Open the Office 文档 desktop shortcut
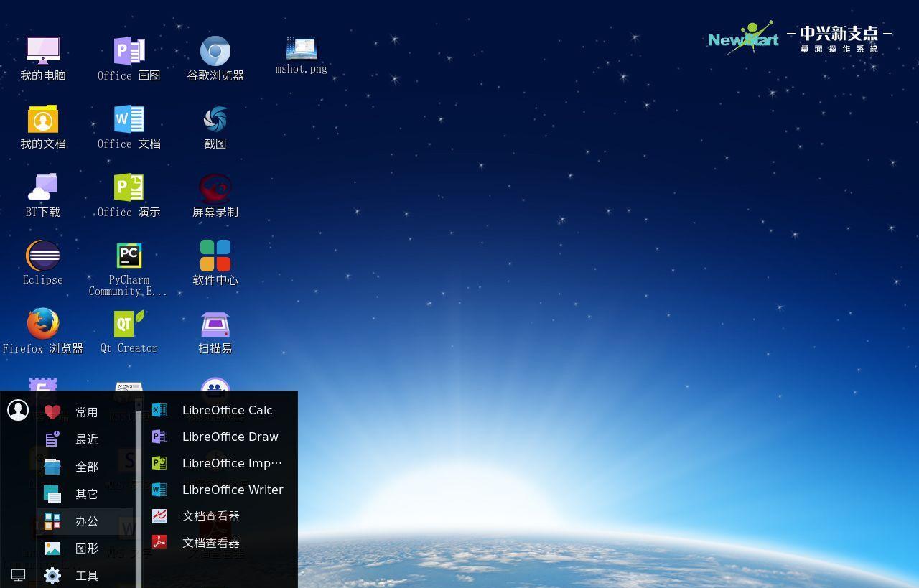919x588 pixels. (129, 127)
